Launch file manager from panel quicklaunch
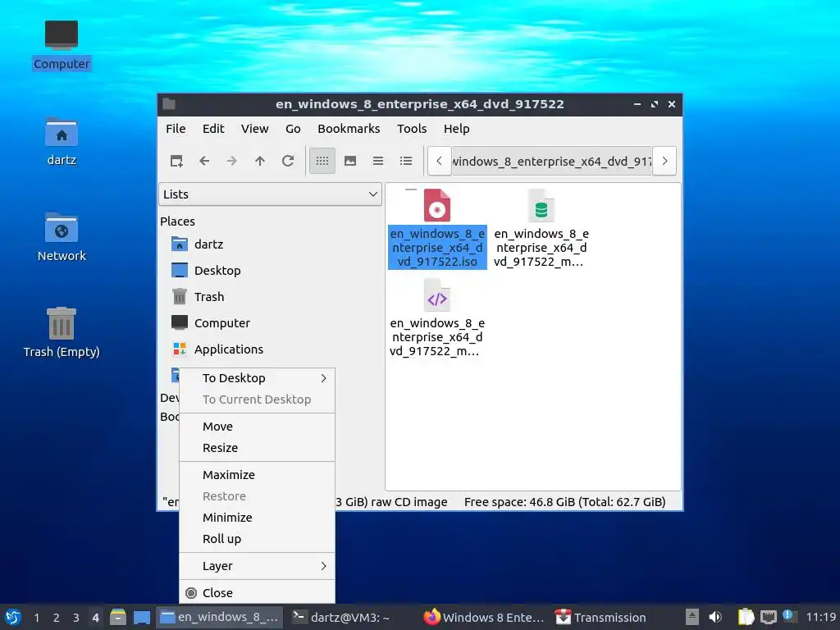Viewport: 840px width, 630px height. [x=118, y=617]
